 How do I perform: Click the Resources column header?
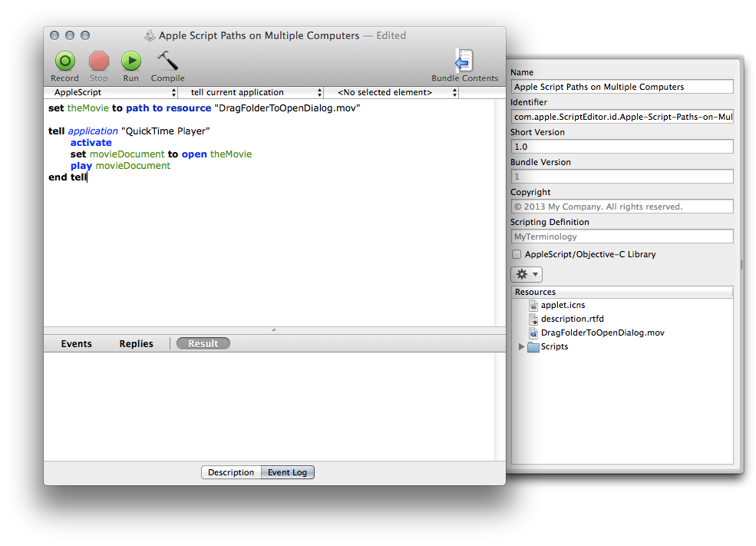(622, 293)
